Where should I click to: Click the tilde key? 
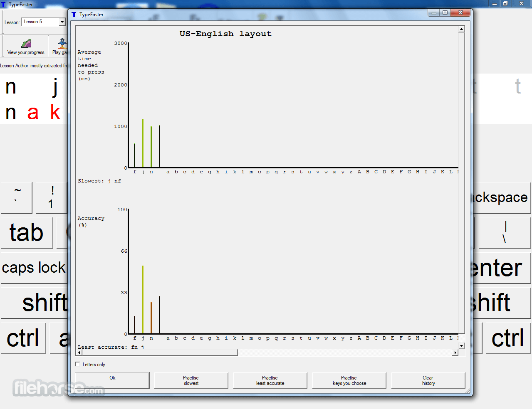point(17,197)
